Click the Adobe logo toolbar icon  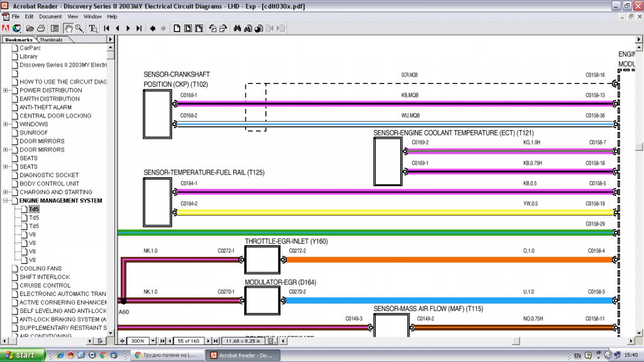tap(5, 28)
